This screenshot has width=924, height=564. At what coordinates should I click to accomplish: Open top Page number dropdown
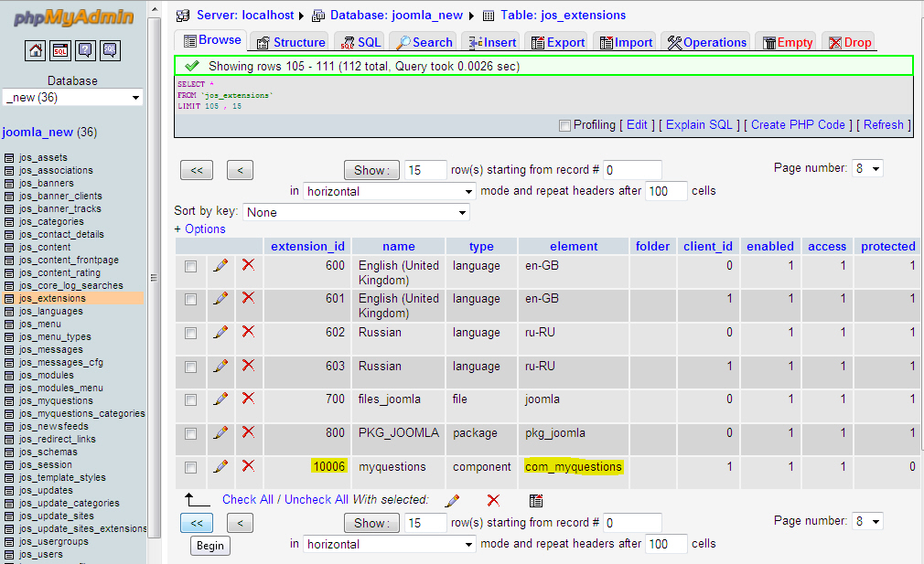pyautogui.click(x=867, y=168)
